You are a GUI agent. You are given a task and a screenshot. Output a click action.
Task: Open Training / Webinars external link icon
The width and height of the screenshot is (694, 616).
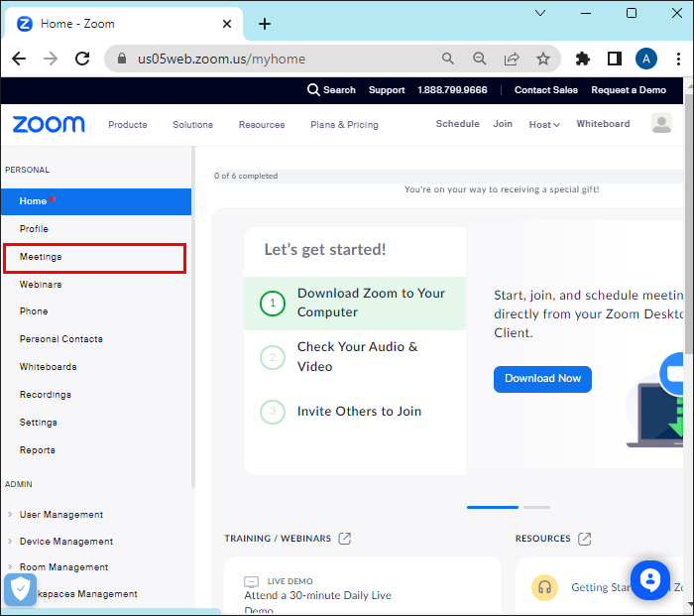click(x=345, y=539)
